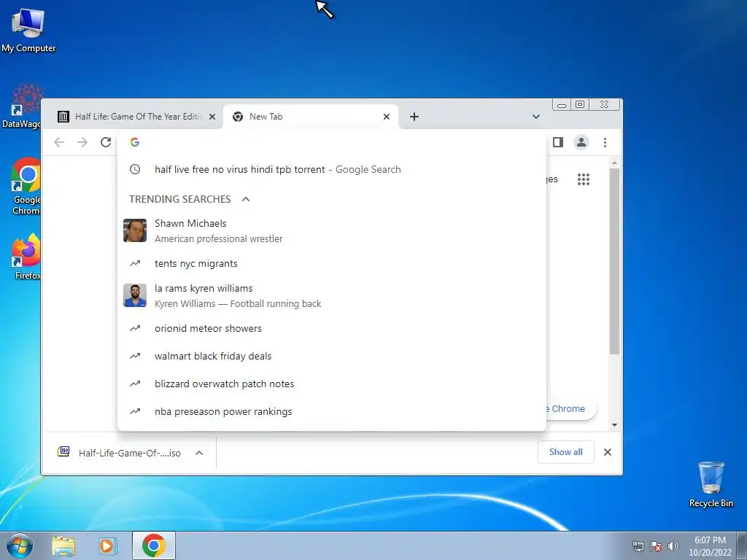Open a new tab with the plus button
The width and height of the screenshot is (747, 560).
tap(414, 117)
